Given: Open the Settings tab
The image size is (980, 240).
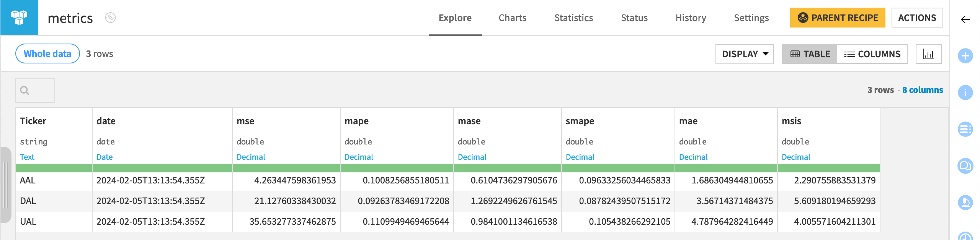Looking at the screenshot, I should [x=751, y=18].
